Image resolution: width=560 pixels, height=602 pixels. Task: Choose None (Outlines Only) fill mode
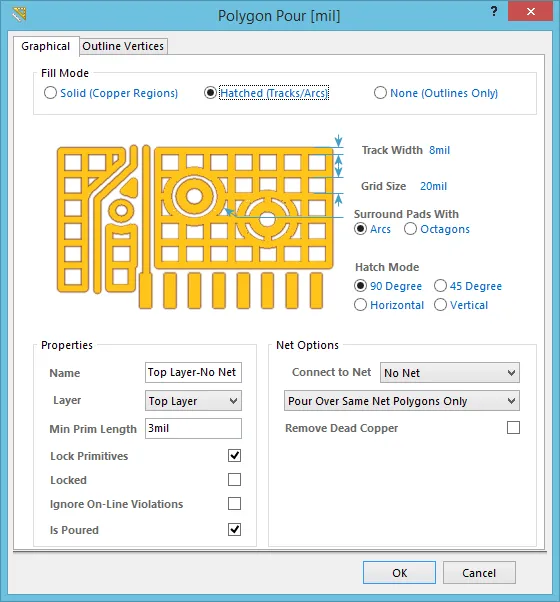(x=436, y=93)
